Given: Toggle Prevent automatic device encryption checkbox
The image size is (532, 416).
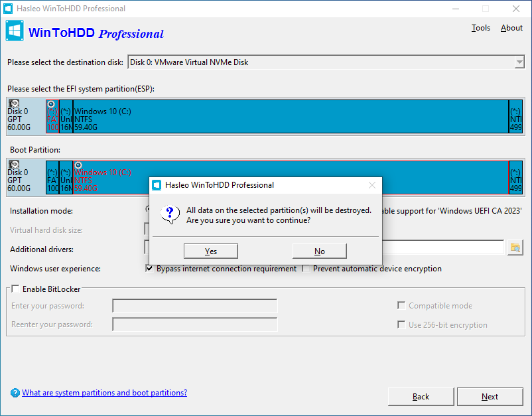Looking at the screenshot, I should coord(306,269).
